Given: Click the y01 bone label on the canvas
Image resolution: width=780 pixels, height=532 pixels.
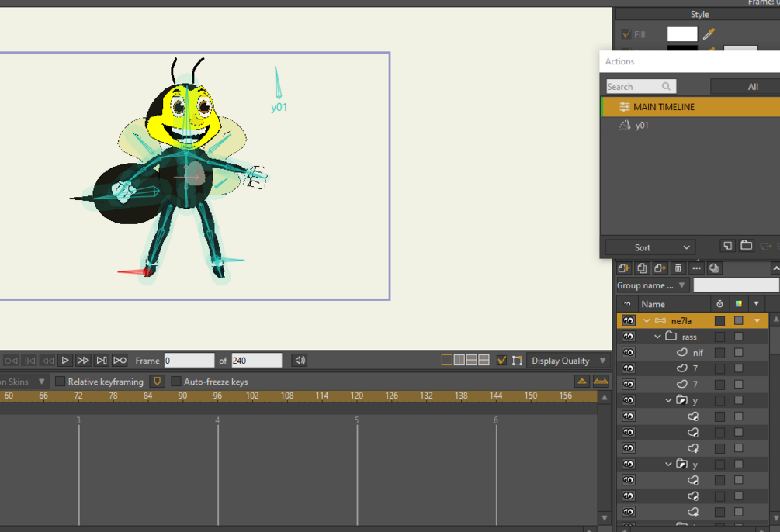Looking at the screenshot, I should 279,107.
